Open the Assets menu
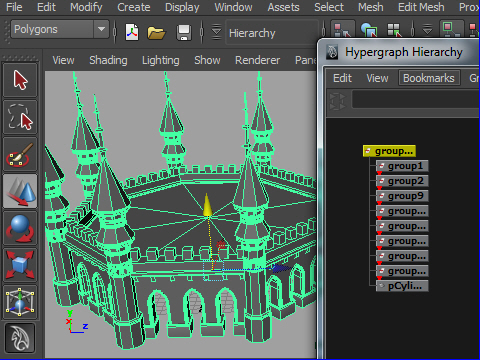Image resolution: width=480 pixels, height=360 pixels. point(283,7)
